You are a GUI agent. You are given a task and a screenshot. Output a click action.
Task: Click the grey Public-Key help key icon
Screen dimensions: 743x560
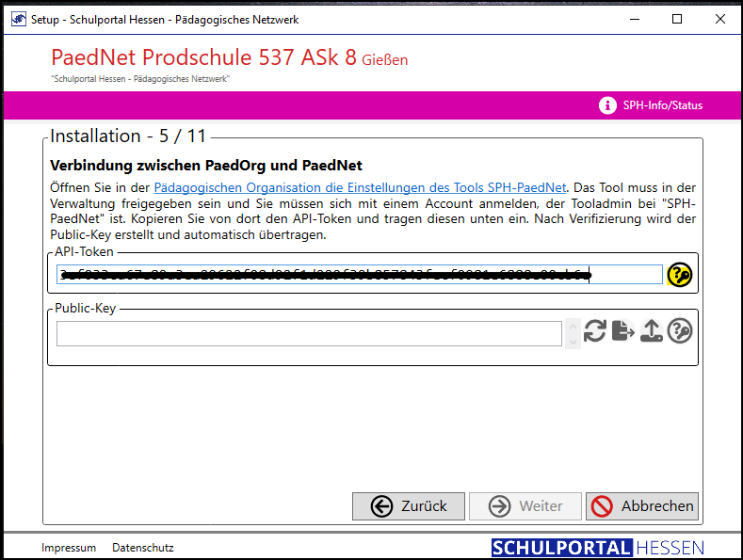tap(680, 330)
